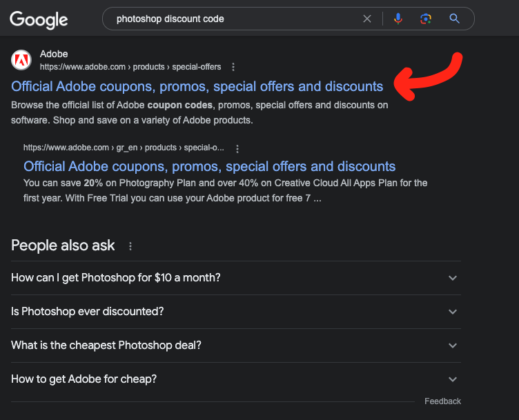The height and width of the screenshot is (420, 519).
Task: Open three-dot menu beside gr_en result URL
Action: click(x=237, y=149)
